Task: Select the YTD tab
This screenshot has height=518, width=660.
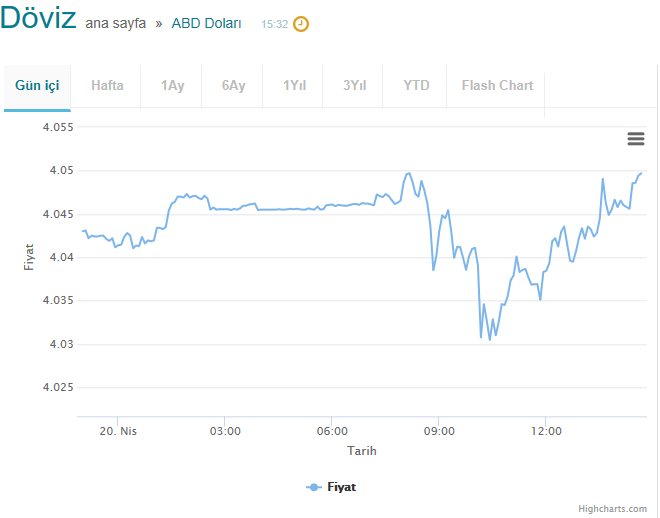Action: [x=416, y=85]
